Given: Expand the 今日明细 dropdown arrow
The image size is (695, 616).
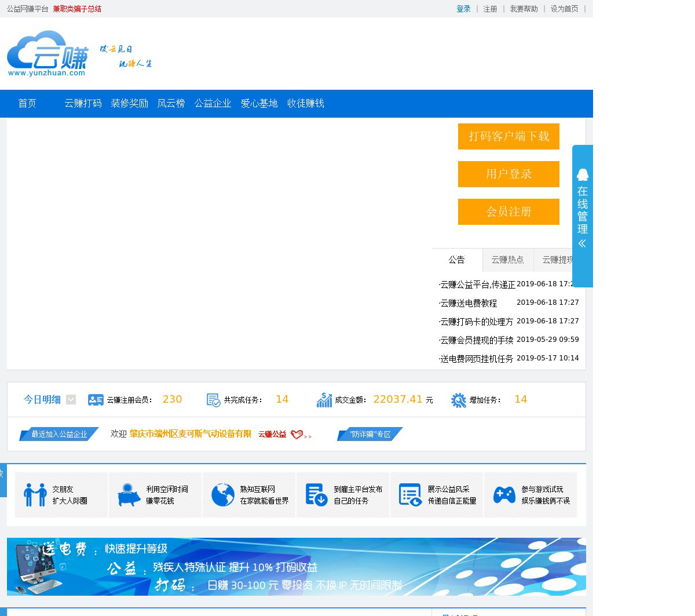Looking at the screenshot, I should click(71, 399).
